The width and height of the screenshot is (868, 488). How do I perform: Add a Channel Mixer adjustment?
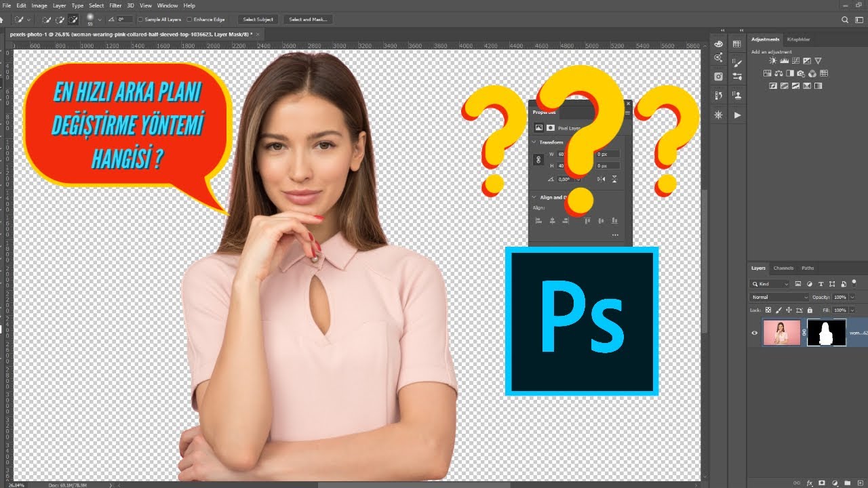(x=812, y=73)
